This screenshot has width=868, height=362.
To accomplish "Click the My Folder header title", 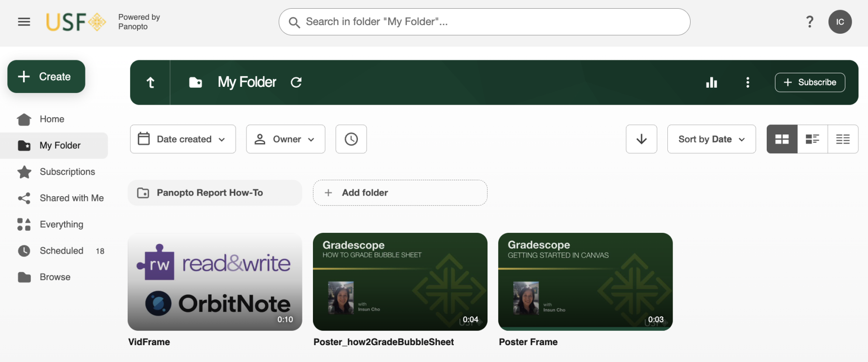I will pyautogui.click(x=247, y=82).
